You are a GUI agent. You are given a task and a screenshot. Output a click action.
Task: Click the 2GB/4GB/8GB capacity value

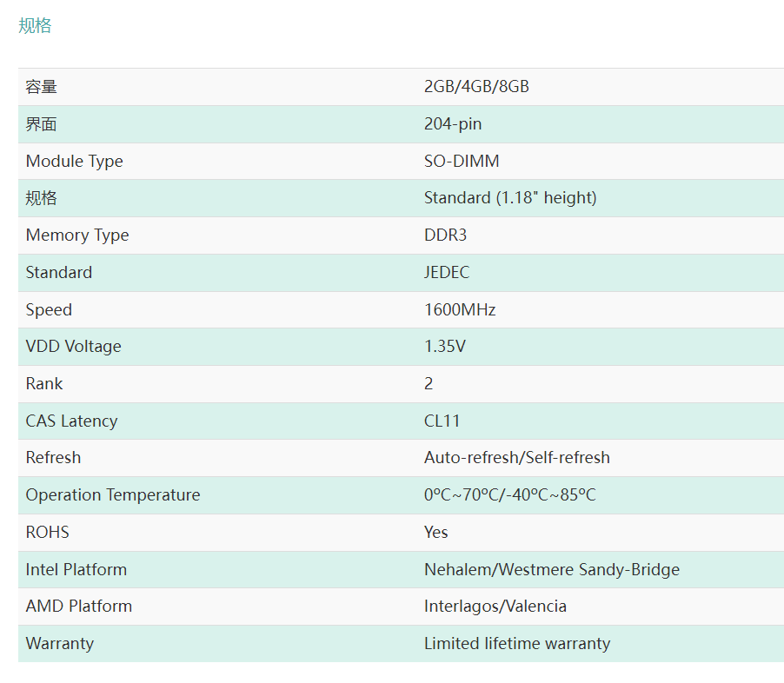[476, 87]
